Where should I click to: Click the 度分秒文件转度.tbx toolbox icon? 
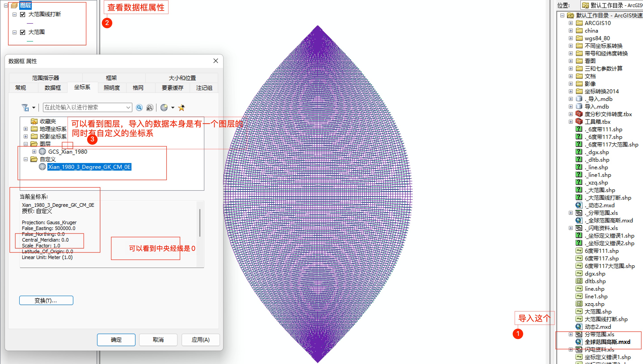[579, 114]
